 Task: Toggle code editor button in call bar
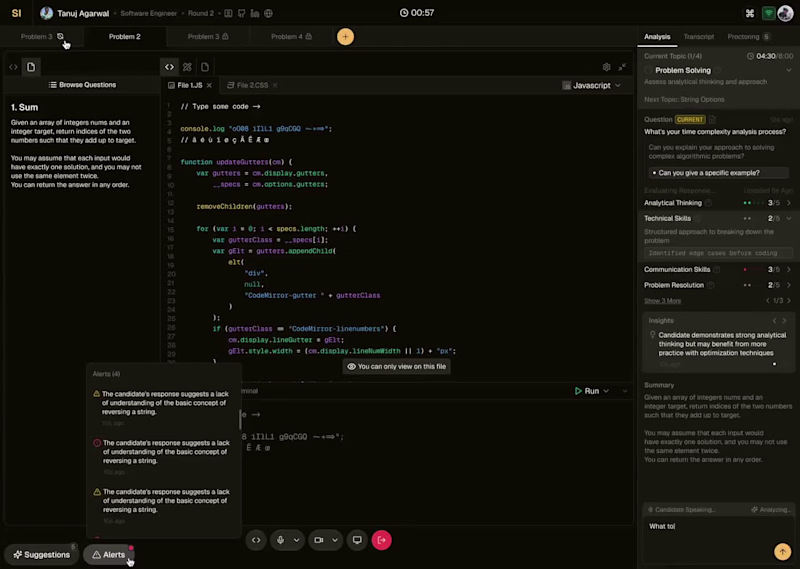point(256,540)
